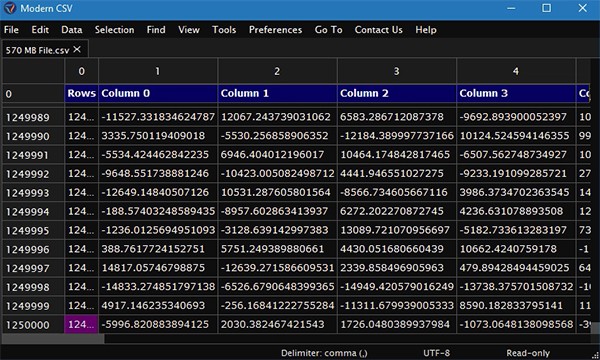Open the View menu
600x360 pixels.
189,30
